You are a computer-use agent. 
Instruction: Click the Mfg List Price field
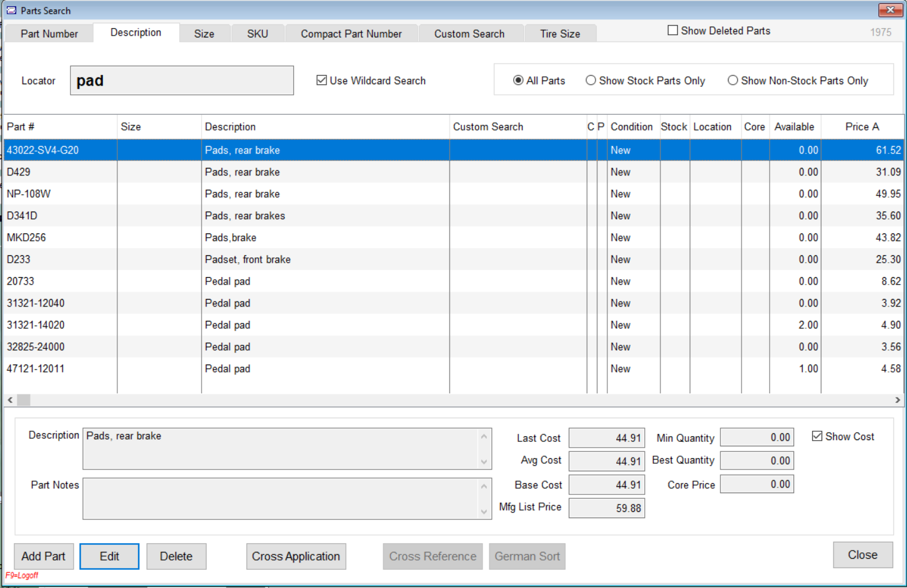click(607, 507)
